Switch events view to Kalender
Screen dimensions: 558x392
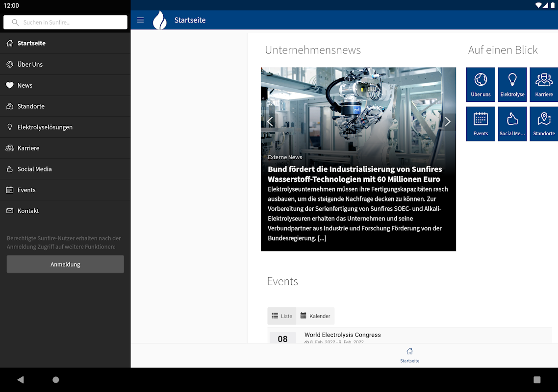pos(315,316)
